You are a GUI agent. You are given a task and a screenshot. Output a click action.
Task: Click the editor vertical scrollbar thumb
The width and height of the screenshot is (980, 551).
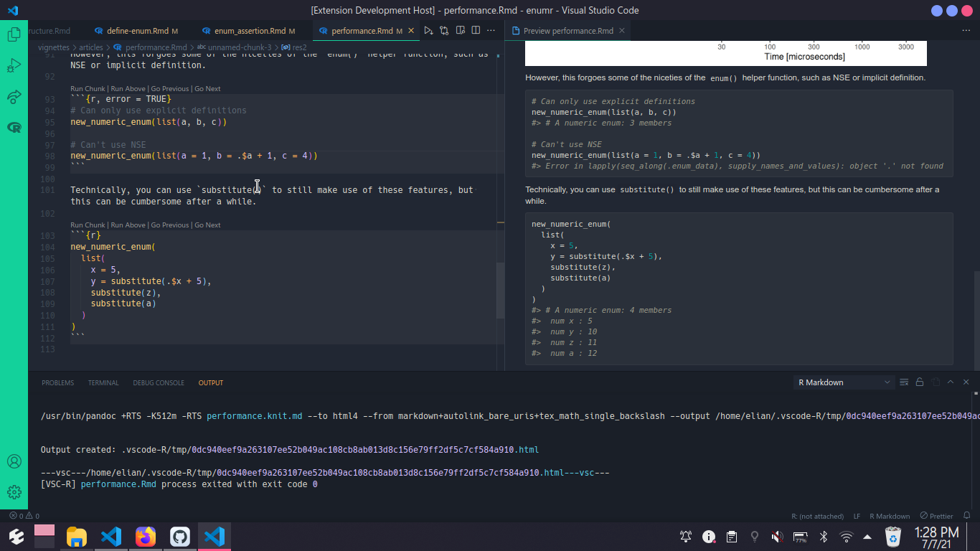pyautogui.click(x=500, y=291)
